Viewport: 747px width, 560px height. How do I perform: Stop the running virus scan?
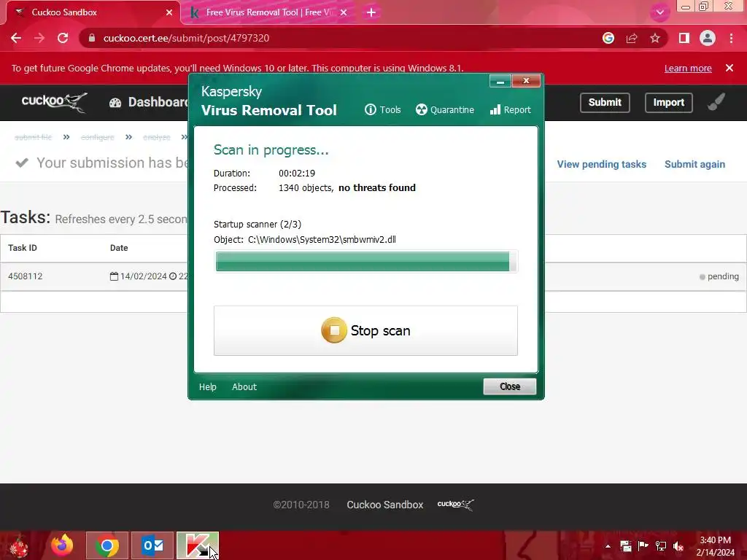tap(365, 330)
